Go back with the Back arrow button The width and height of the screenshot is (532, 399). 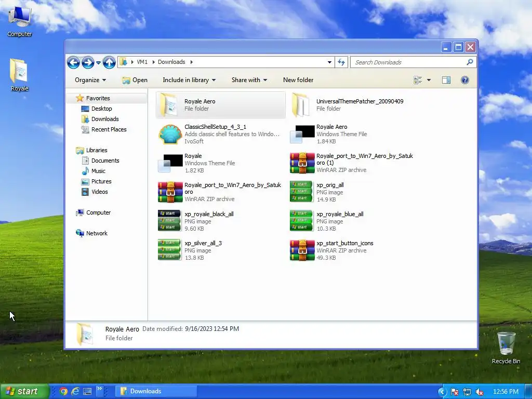pyautogui.click(x=73, y=62)
